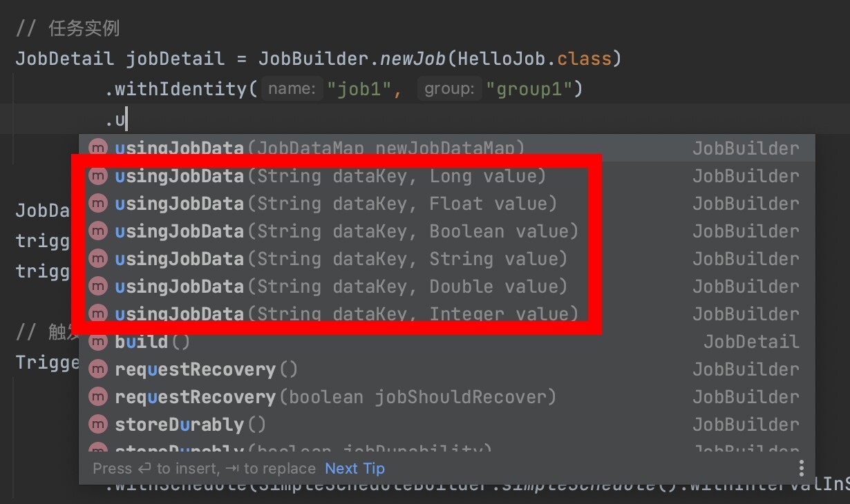
Task: Click method icon beside requestRecovery()
Action: click(x=99, y=369)
